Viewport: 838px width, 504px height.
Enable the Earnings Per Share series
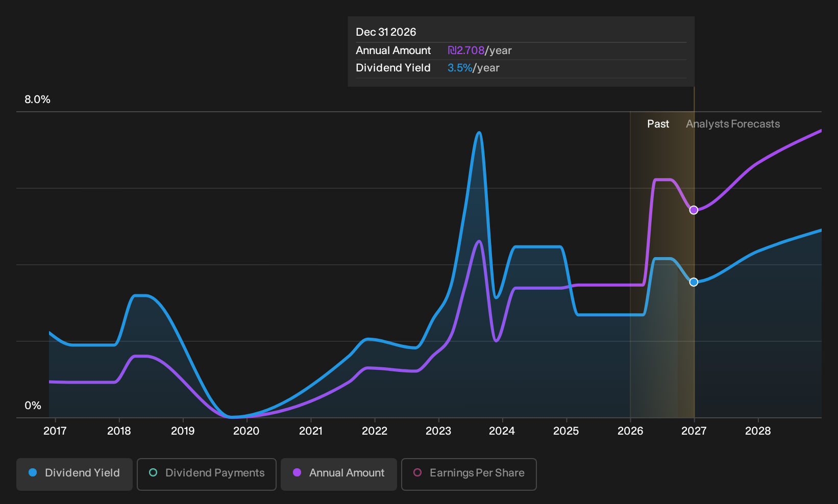469,474
